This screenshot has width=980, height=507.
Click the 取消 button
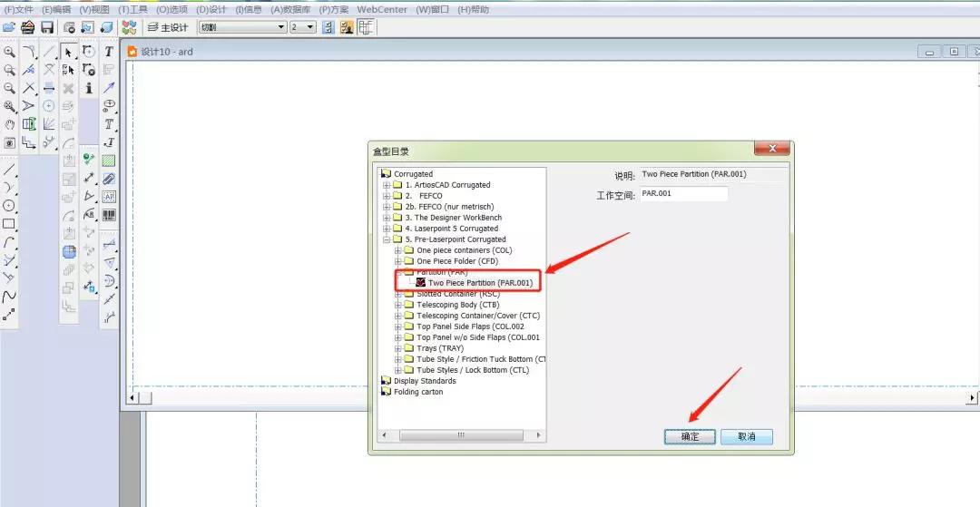pos(747,436)
